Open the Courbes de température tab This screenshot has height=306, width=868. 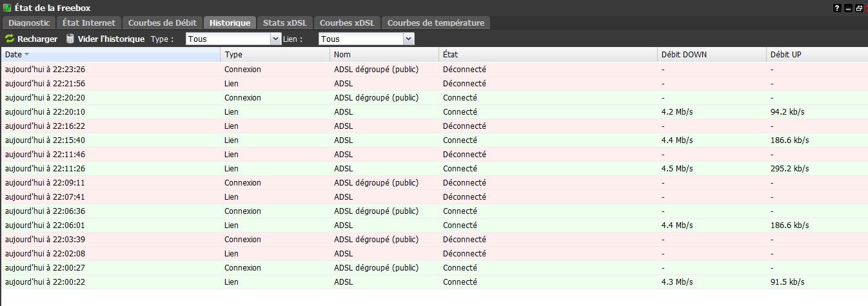pyautogui.click(x=435, y=23)
